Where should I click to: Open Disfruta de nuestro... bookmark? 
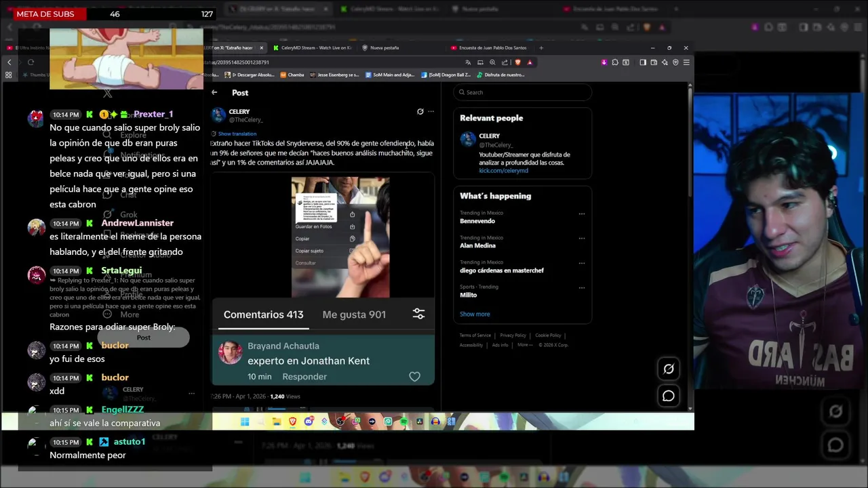[x=500, y=75]
